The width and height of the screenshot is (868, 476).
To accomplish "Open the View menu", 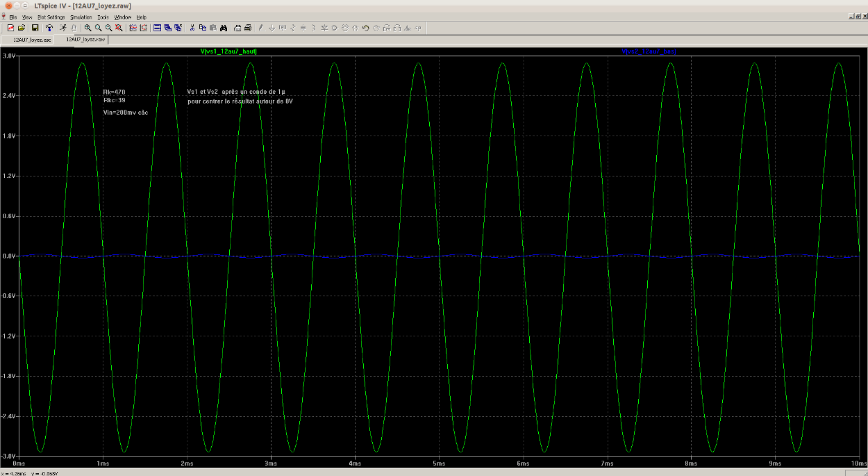I will [27, 17].
